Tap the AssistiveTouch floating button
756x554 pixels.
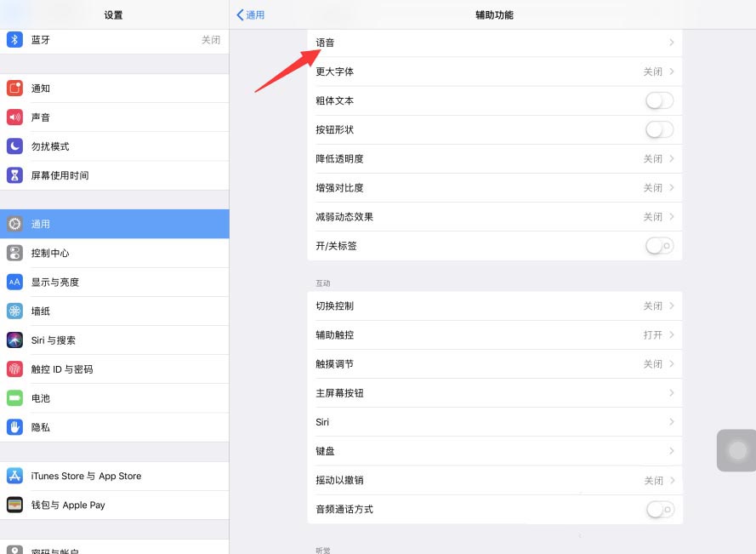[x=736, y=450]
